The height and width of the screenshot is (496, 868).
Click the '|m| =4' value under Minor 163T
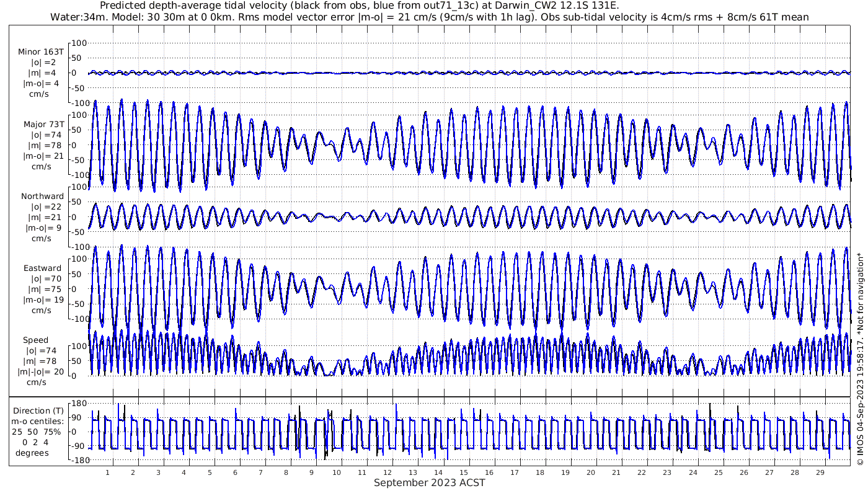(43, 73)
